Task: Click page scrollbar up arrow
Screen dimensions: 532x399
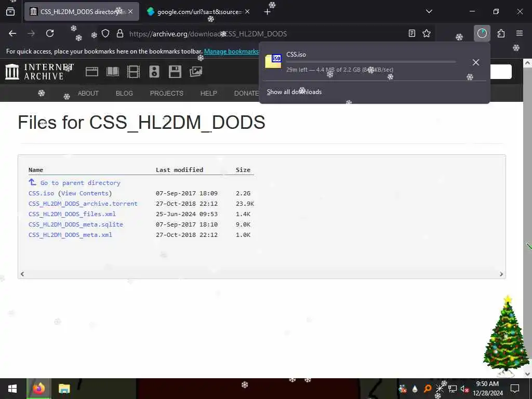Action: coord(527,63)
